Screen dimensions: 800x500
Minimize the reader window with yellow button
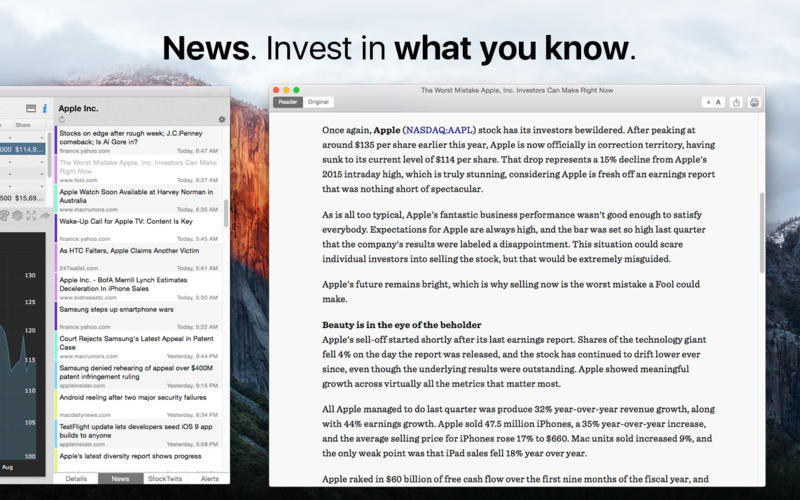(286, 90)
